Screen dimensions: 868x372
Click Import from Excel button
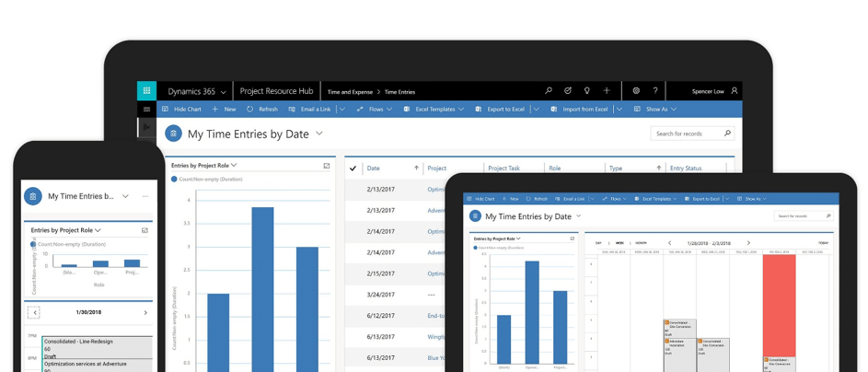tap(579, 109)
